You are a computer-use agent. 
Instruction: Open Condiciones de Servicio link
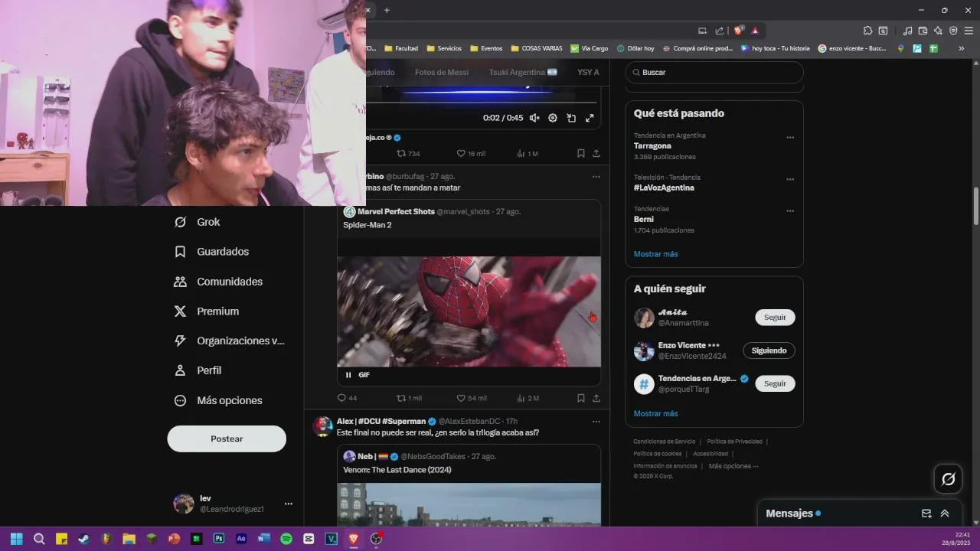[664, 442]
